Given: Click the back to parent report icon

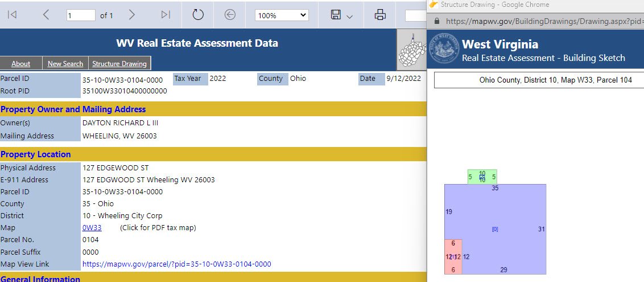Looking at the screenshot, I should coord(230,15).
